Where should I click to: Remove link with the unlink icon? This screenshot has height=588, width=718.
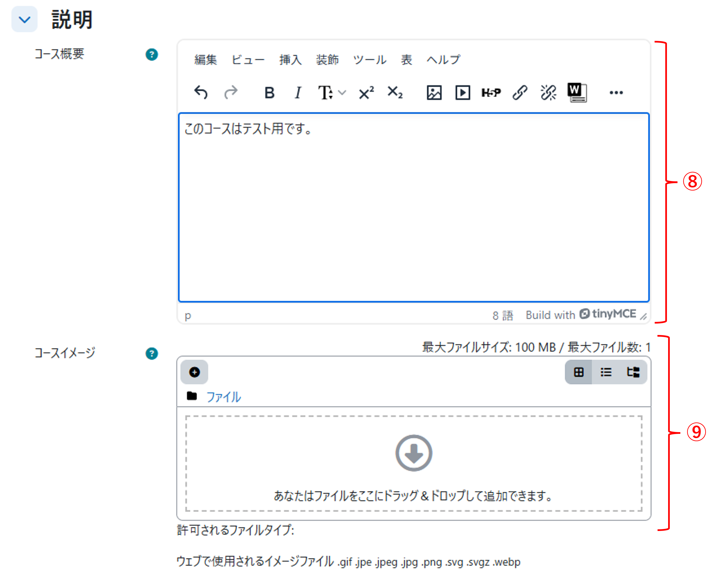coord(548,92)
